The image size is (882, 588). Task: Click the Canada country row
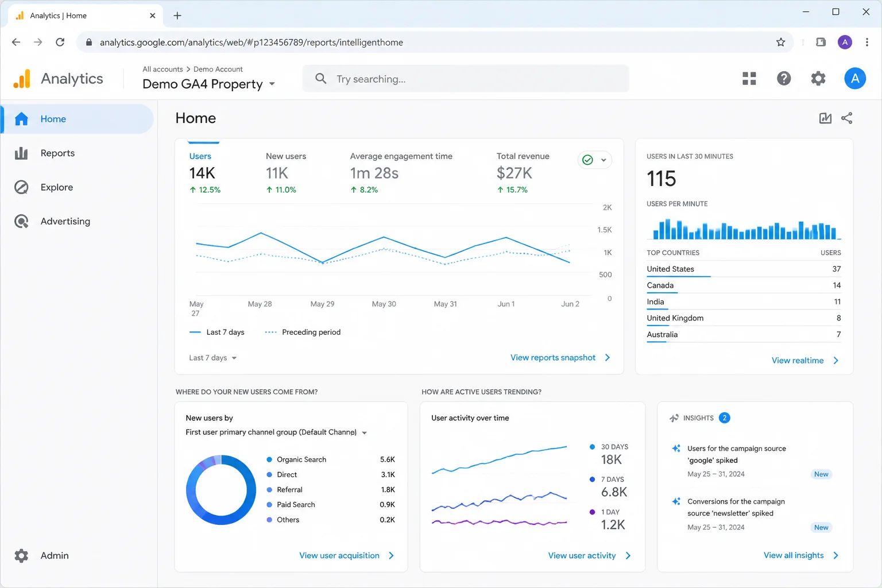pyautogui.click(x=744, y=285)
